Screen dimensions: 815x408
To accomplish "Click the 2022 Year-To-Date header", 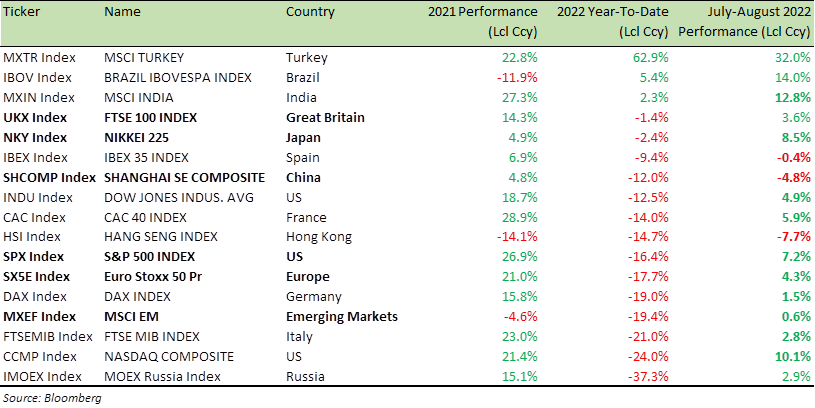I will (613, 22).
